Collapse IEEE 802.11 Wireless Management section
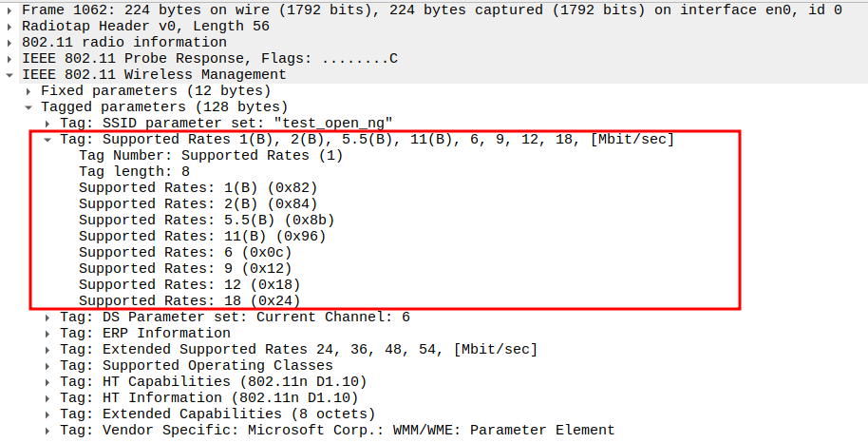The height and width of the screenshot is (443, 868). pyautogui.click(x=10, y=75)
